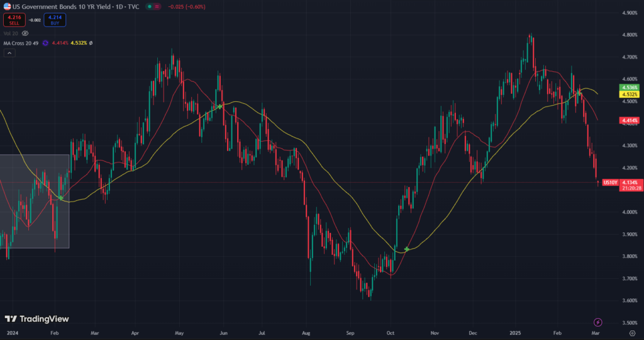Screen dimensions: 644x340
Task: Click the 4.900% price axis label
Action: (630, 13)
